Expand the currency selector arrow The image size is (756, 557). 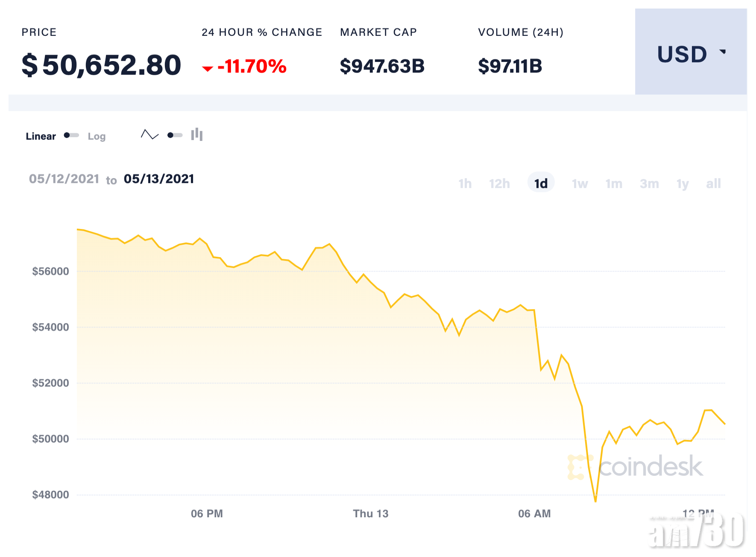[723, 52]
